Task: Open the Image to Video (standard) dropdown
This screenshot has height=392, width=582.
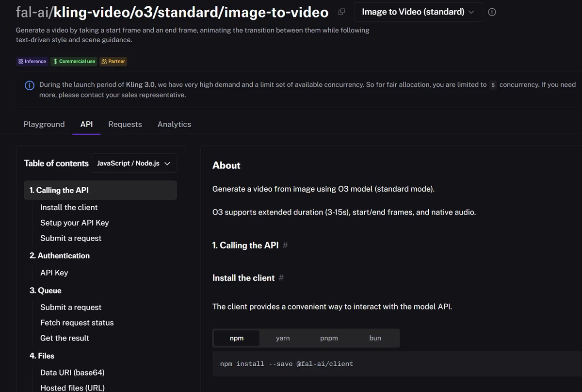Action: [418, 12]
